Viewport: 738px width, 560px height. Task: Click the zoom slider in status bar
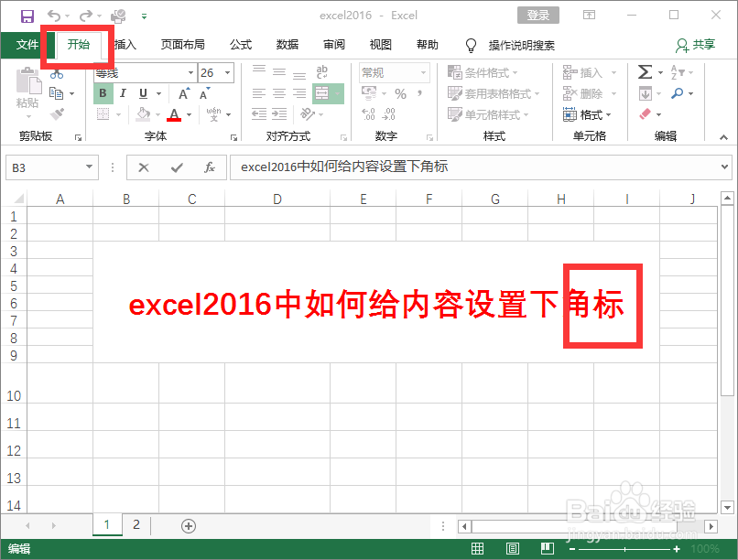click(x=624, y=549)
